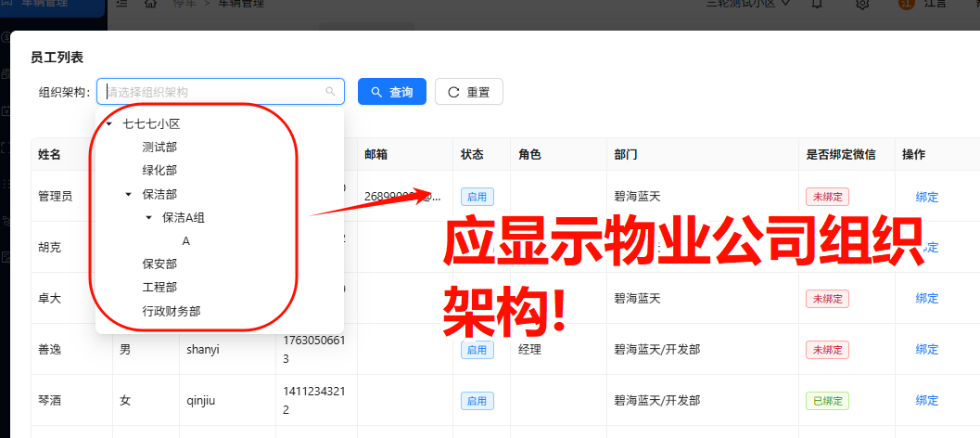This screenshot has width=980, height=438.
Task: Collapse the 七七七小区 tree node arrow
Action: coord(109,124)
